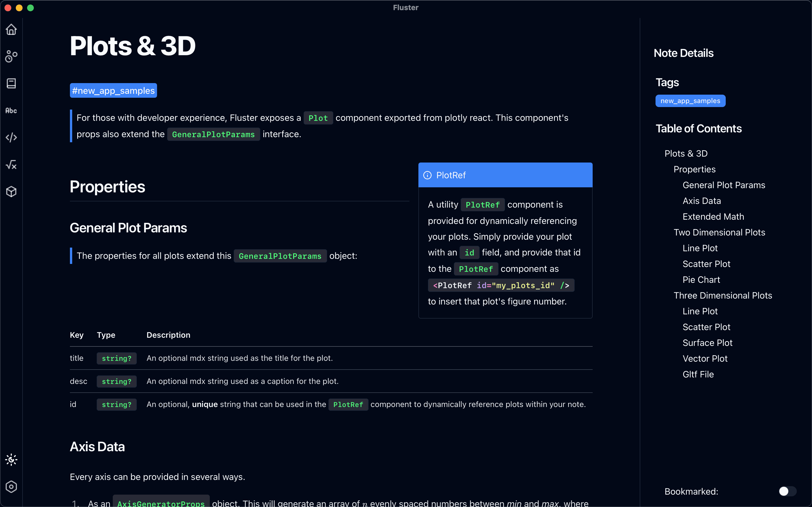Image resolution: width=812 pixels, height=507 pixels.
Task: Open Three Dimensional Plots contents entry
Action: pos(722,295)
